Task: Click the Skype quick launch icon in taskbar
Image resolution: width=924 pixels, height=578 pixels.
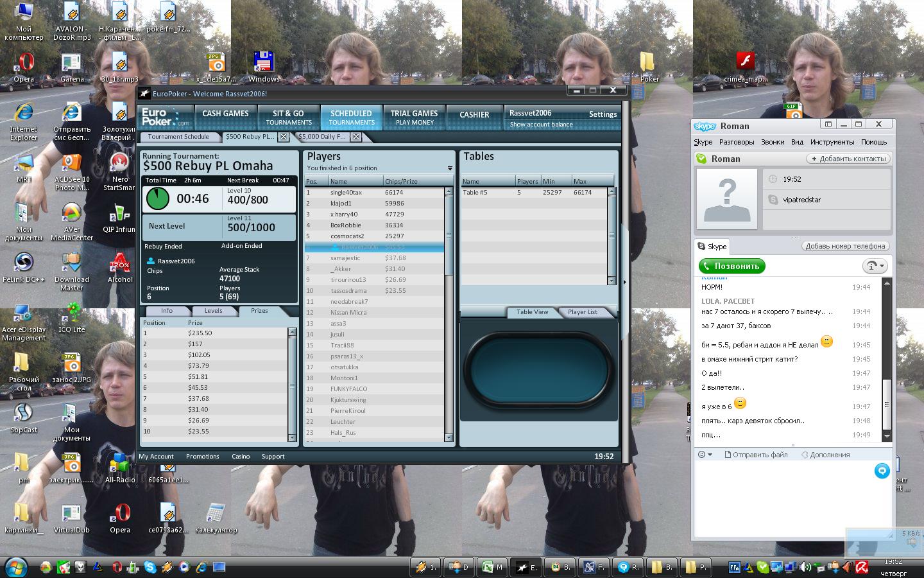Action: coord(150,567)
